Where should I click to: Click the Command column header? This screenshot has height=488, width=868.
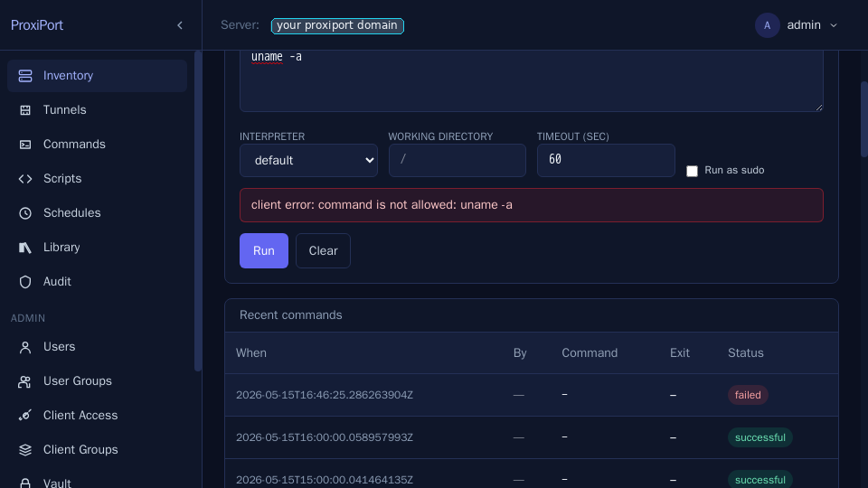(x=590, y=353)
